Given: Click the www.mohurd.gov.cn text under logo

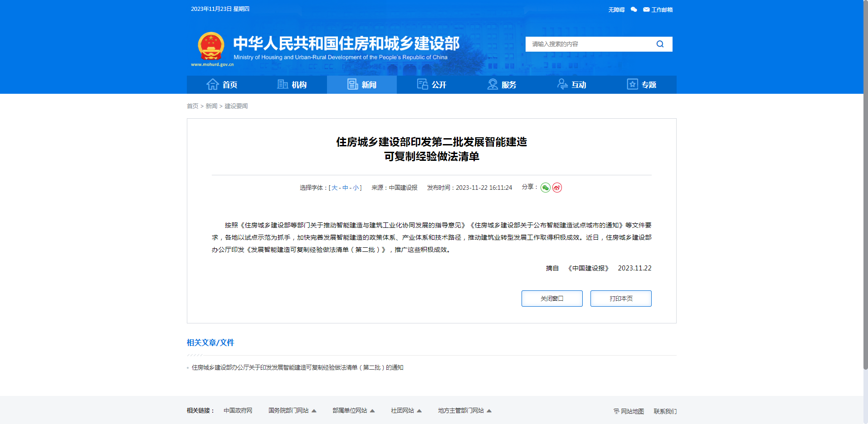Looking at the screenshot, I should click(x=212, y=64).
